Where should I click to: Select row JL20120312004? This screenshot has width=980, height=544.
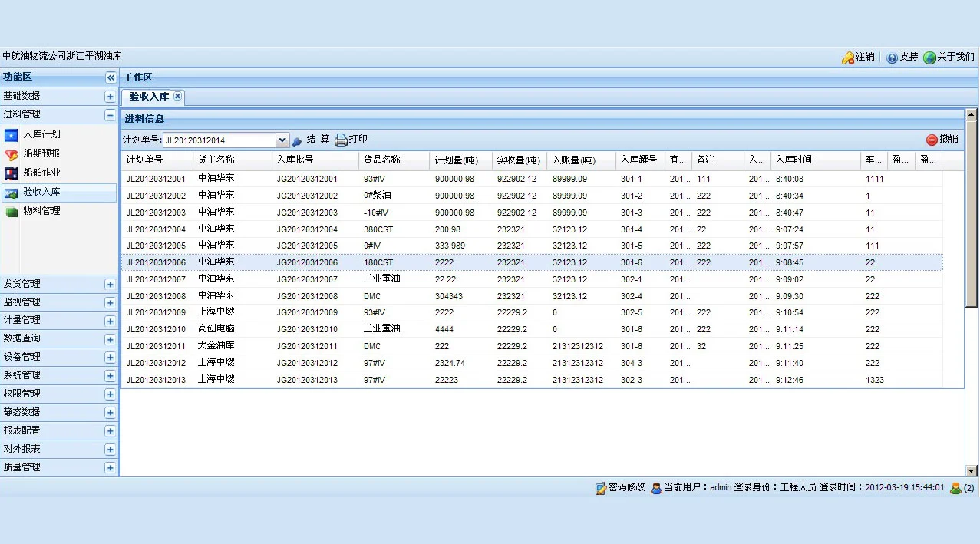point(532,229)
